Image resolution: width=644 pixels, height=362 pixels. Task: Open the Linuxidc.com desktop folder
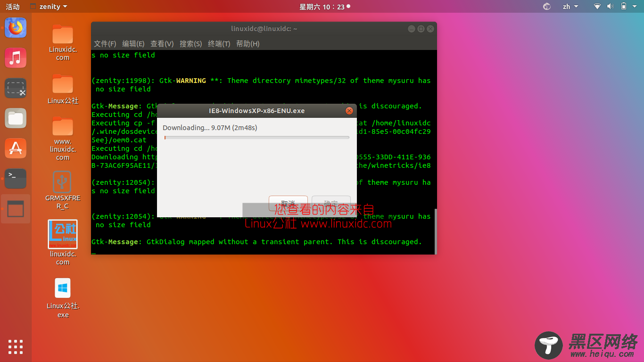pyautogui.click(x=63, y=42)
